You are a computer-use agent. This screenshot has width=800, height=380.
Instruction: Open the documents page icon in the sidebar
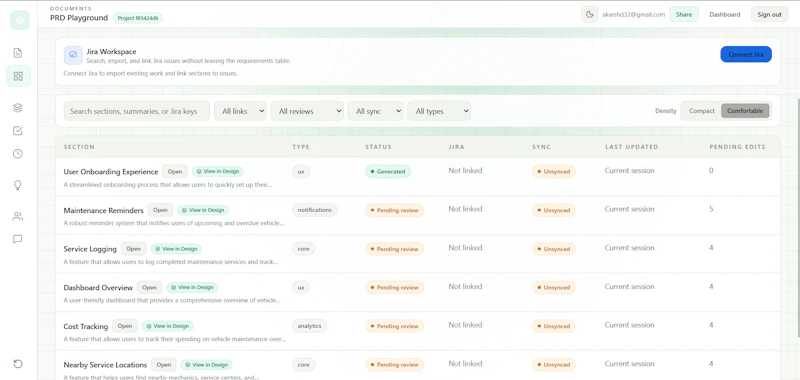(x=18, y=53)
